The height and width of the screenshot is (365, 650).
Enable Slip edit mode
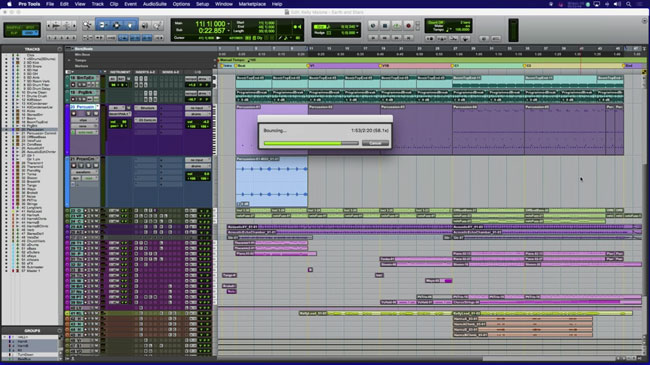[14, 33]
